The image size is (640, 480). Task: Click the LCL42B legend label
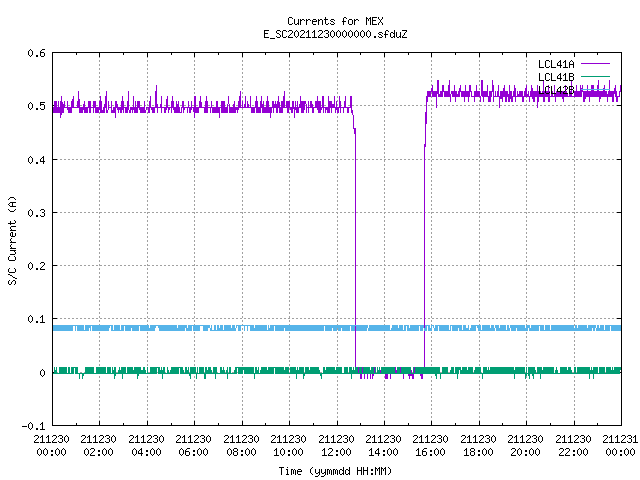pyautogui.click(x=556, y=90)
